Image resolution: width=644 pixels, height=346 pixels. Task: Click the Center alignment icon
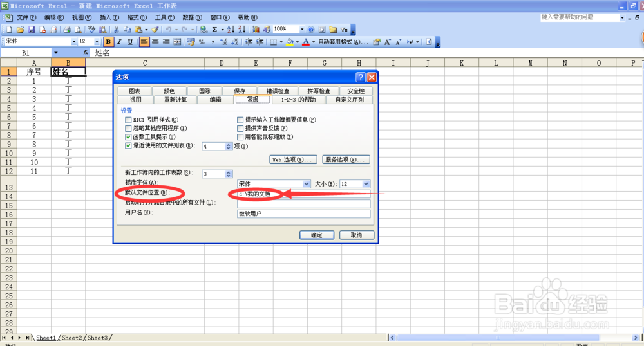tap(155, 41)
